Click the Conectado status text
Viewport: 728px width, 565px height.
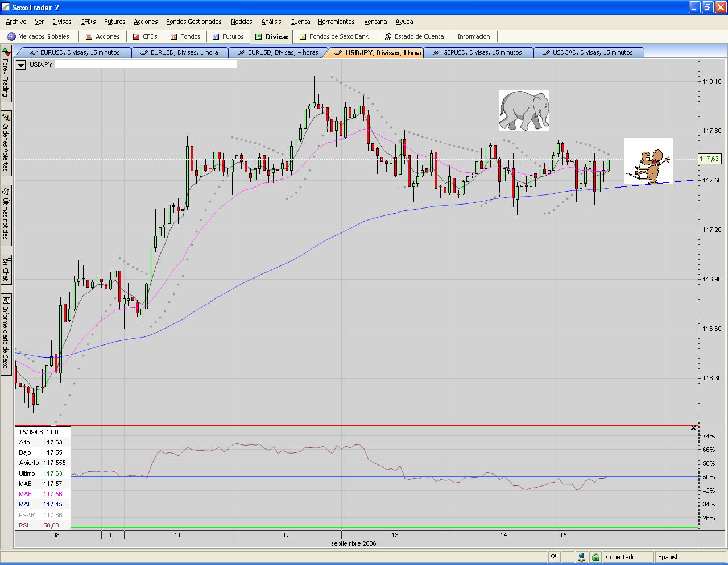point(621,557)
